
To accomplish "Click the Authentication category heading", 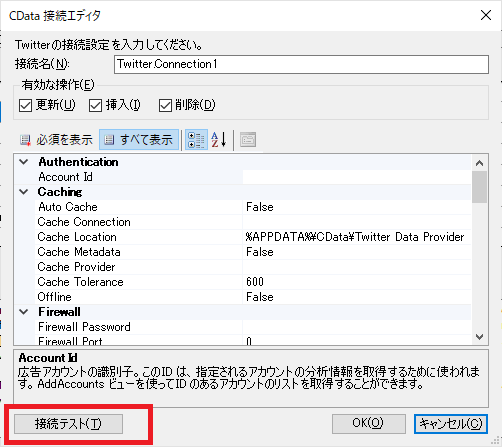I will pos(78,162).
